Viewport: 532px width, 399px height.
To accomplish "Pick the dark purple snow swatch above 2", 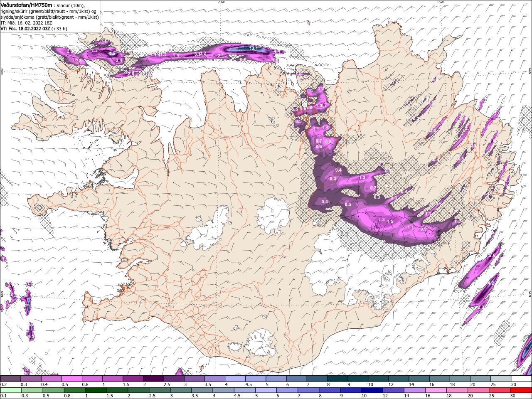I will [153, 378].
